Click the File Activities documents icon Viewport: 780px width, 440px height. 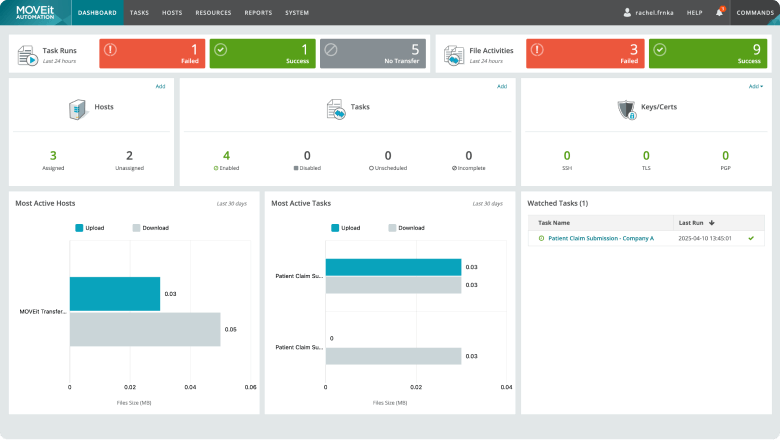pos(454,55)
